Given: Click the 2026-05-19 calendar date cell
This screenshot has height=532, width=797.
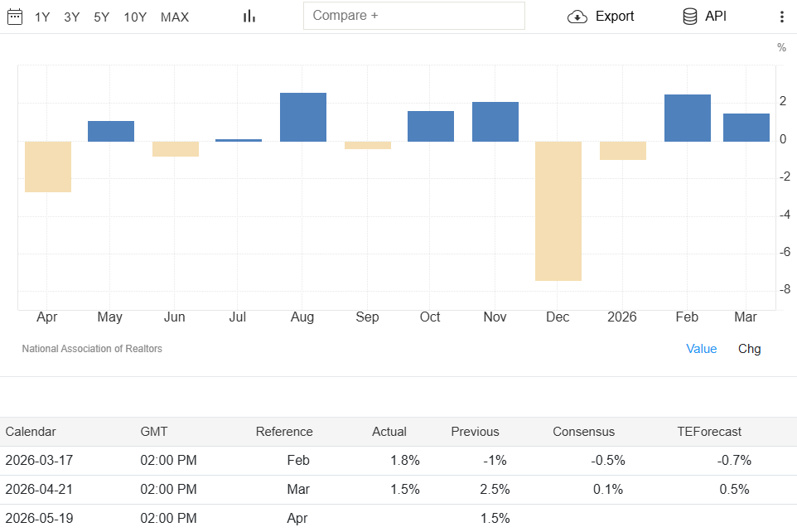Looking at the screenshot, I should (39, 519).
